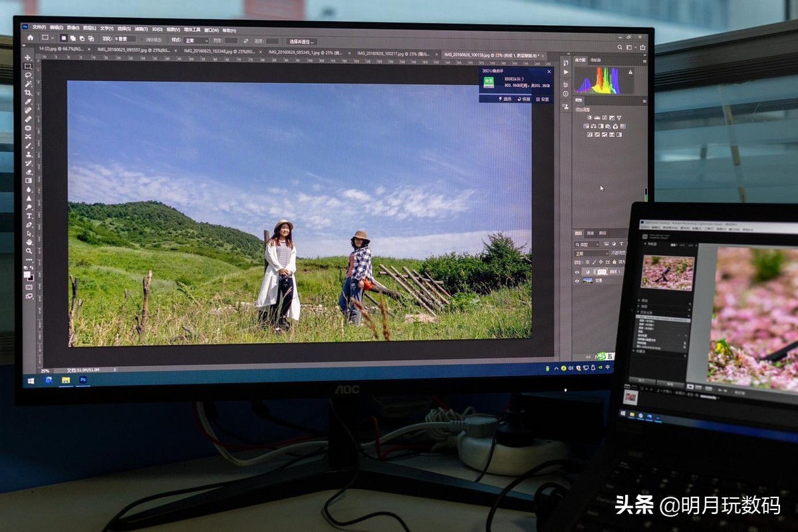Select the Eraser tool

coord(29,172)
